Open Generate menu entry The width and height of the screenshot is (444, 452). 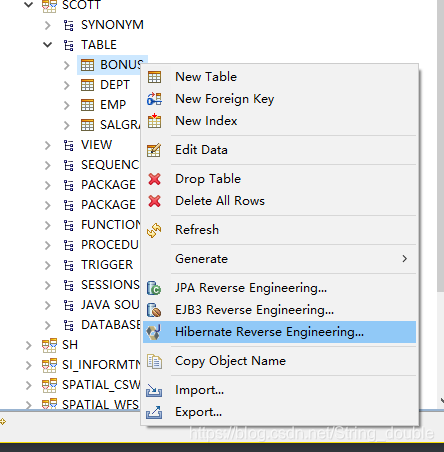tap(279, 259)
